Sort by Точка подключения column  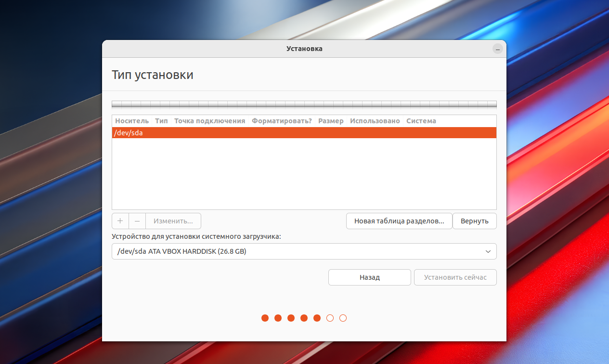tap(209, 121)
